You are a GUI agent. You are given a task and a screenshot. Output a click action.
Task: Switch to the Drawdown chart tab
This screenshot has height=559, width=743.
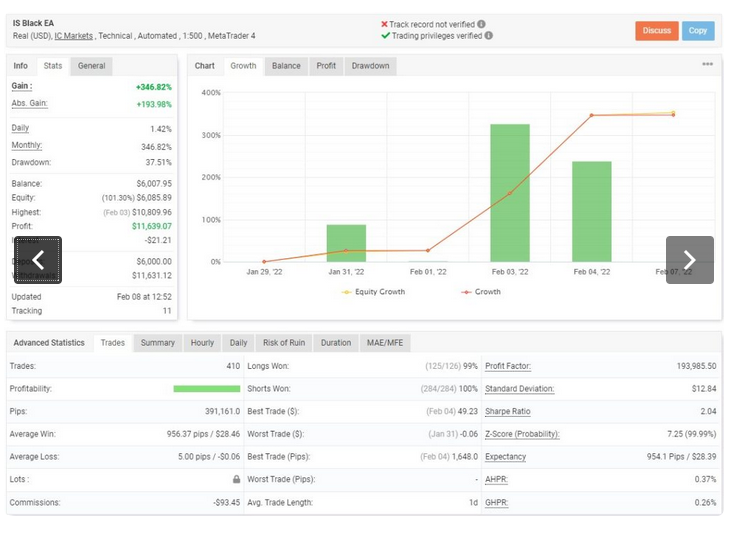click(371, 66)
